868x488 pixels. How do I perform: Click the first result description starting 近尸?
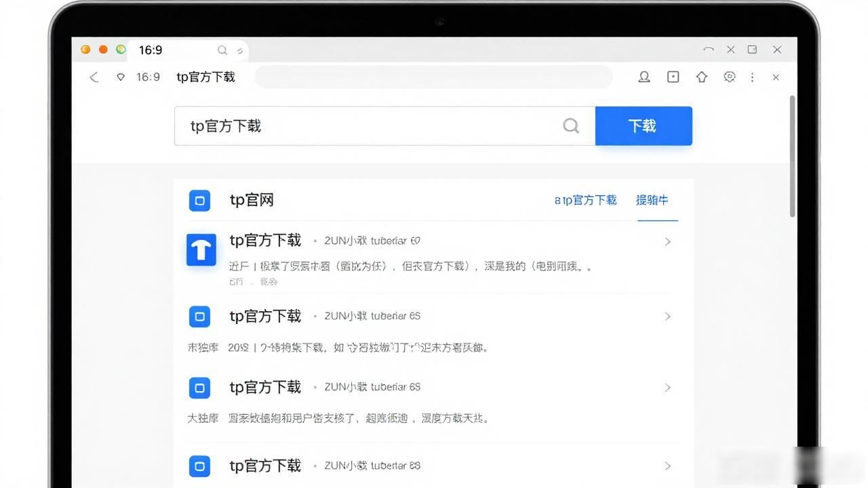[411, 266]
